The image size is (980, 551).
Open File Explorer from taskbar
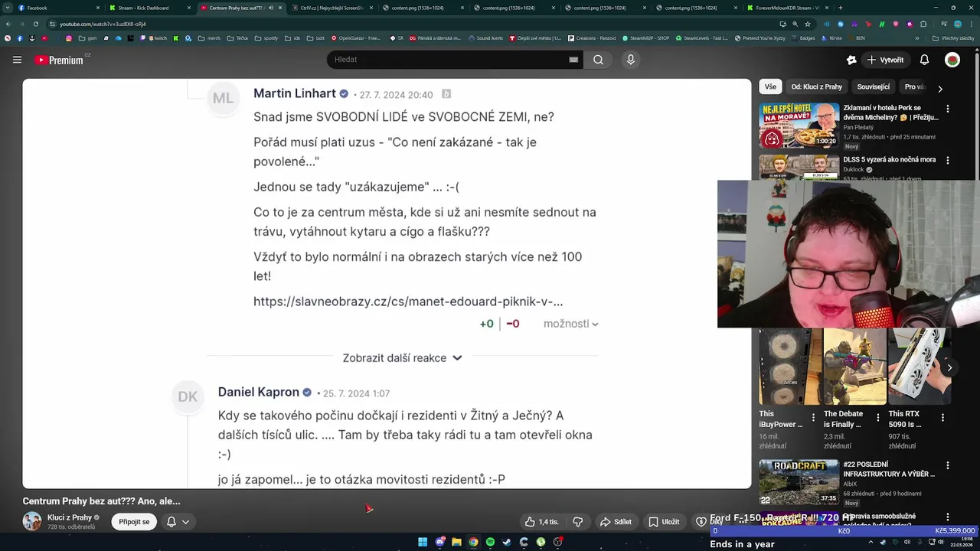coord(456,542)
